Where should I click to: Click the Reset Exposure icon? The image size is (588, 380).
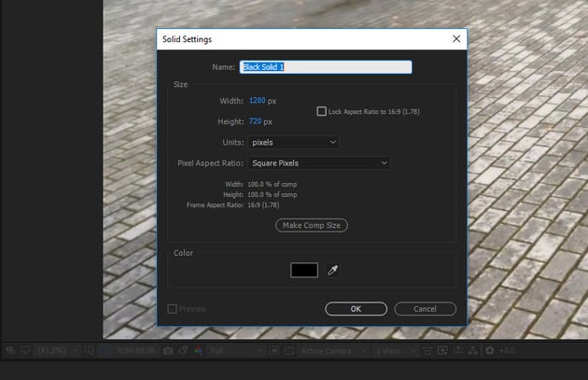[490, 351]
